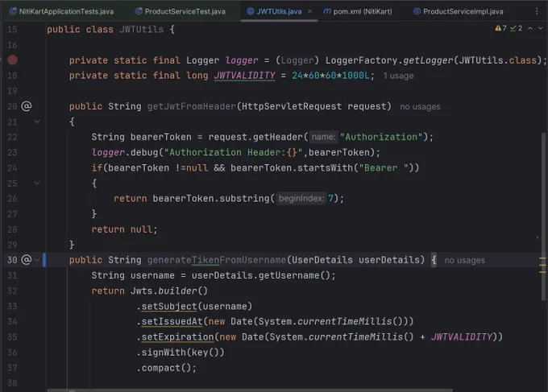The height and width of the screenshot is (392, 548).
Task: Click the JWTUtils class name on line 15
Action: pos(141,29)
